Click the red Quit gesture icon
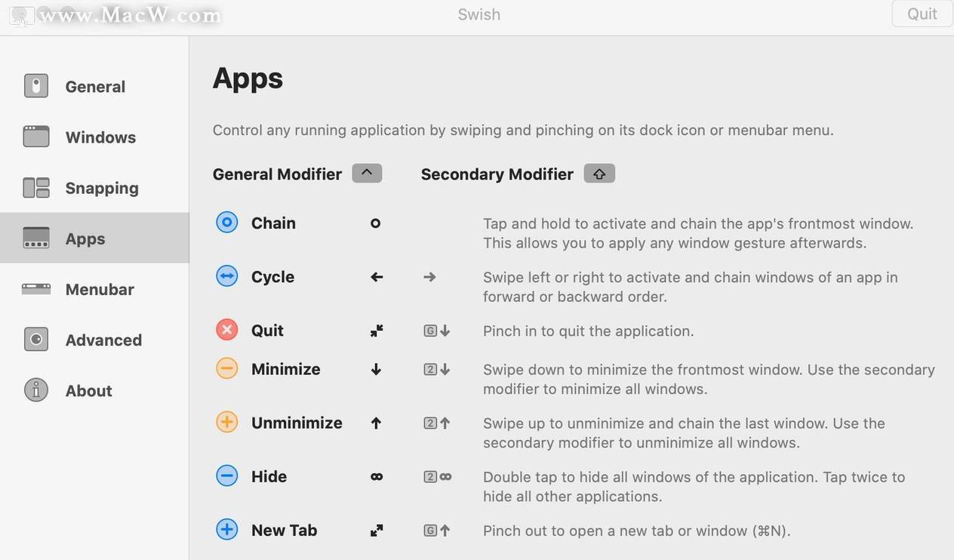Viewport: 954px width, 560px height. 226,330
